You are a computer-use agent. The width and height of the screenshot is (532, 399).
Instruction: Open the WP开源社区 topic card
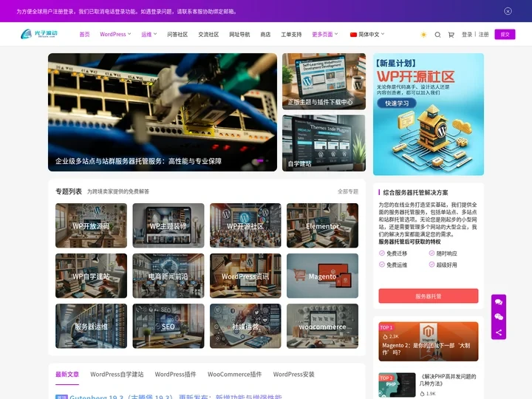click(x=245, y=225)
